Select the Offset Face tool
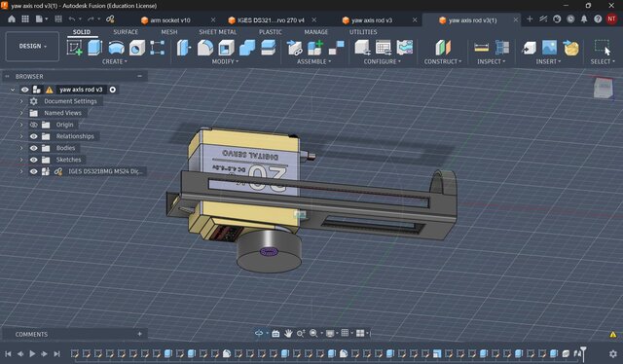 pos(269,48)
